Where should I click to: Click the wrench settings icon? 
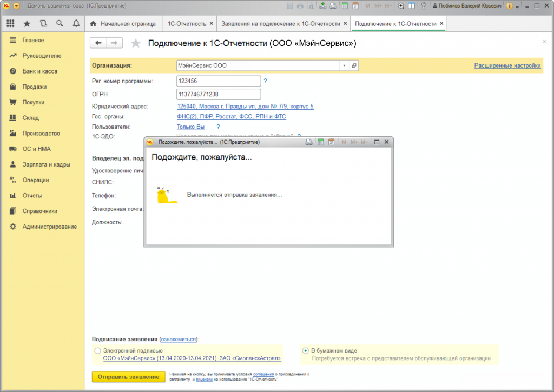423,6
